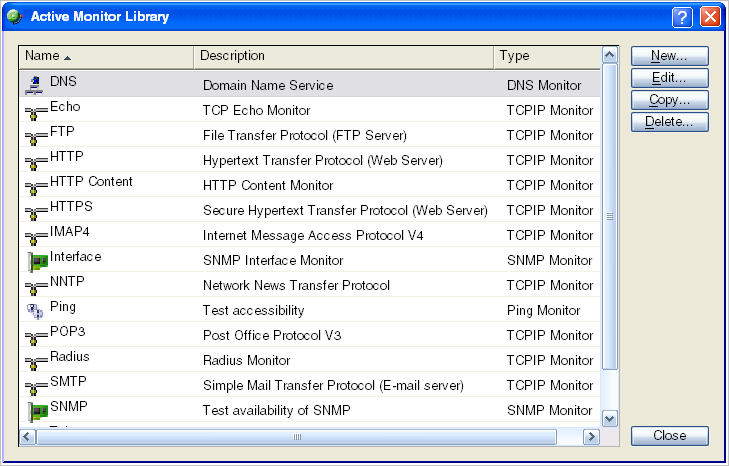Click the Radius row network icon
The width and height of the screenshot is (729, 466).
tap(36, 362)
